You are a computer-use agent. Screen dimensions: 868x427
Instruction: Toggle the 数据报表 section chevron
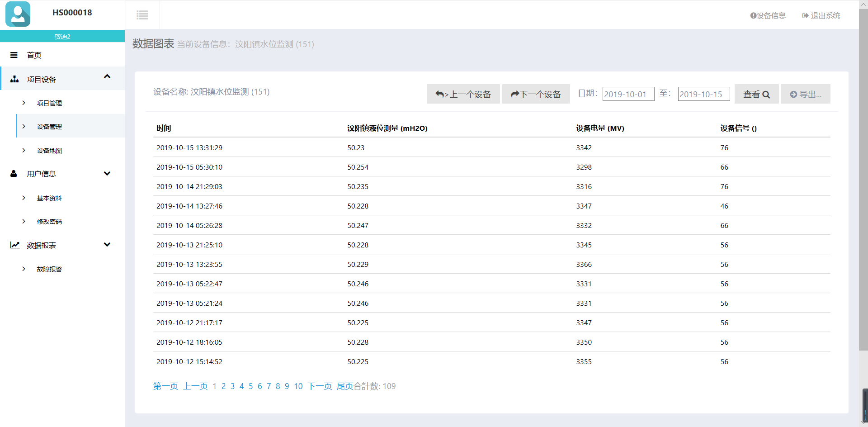pyautogui.click(x=107, y=245)
